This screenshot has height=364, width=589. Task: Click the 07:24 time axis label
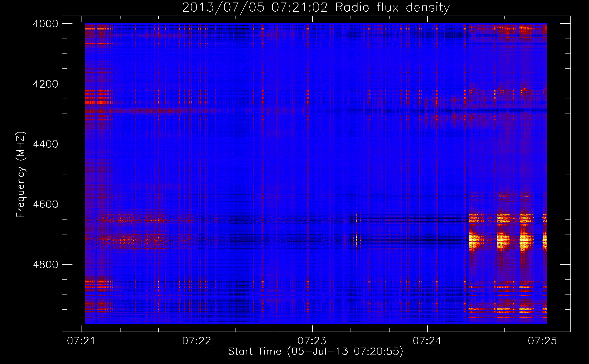427,341
